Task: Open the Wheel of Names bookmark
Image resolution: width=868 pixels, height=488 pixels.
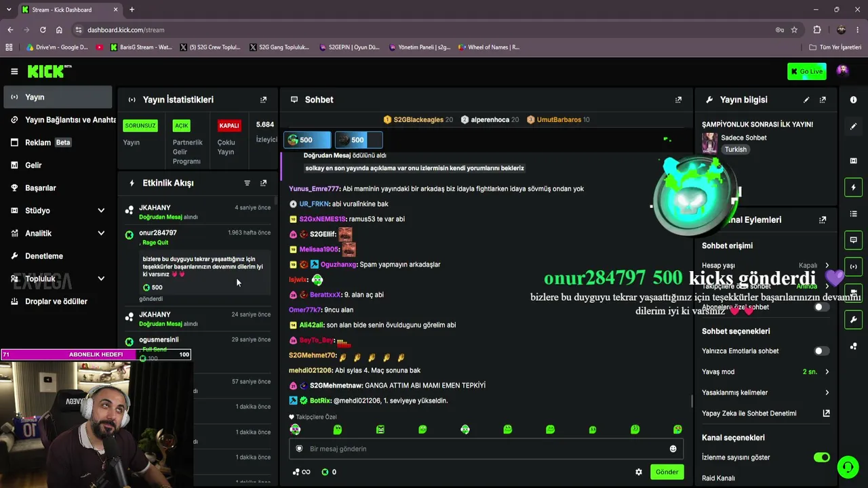Action: tap(489, 47)
